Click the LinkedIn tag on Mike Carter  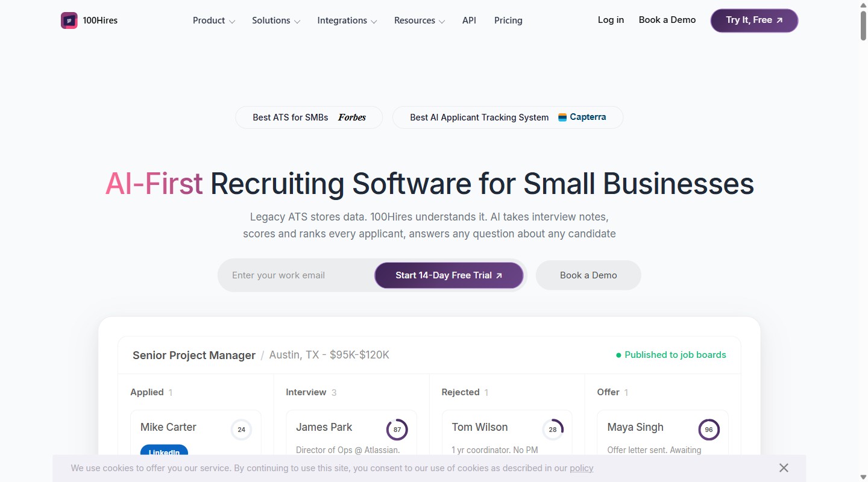(164, 450)
